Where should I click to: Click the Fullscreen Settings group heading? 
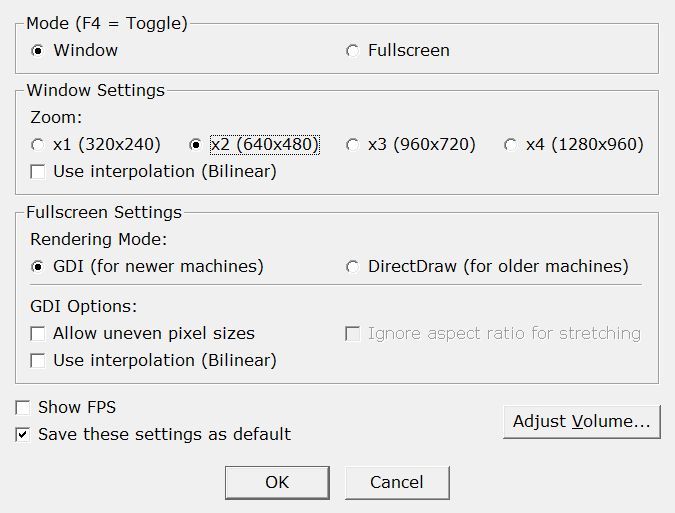point(104,212)
